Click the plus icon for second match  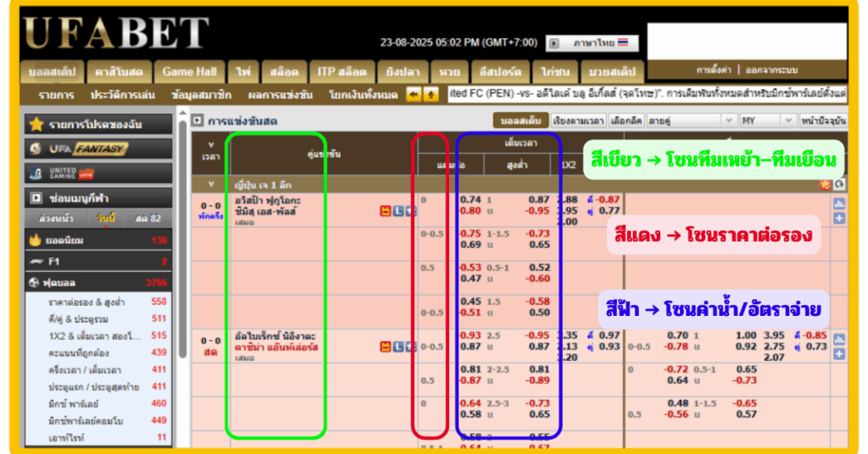839,354
